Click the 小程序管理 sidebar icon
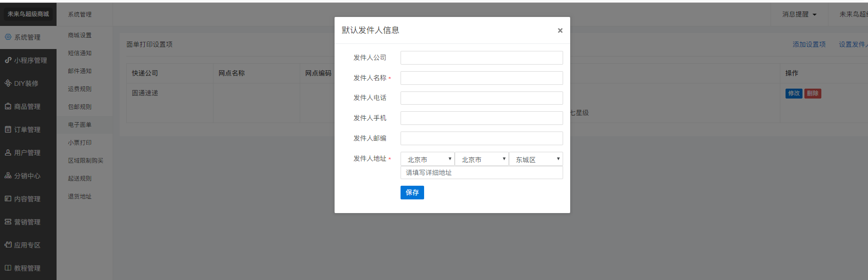This screenshot has height=280, width=868. (8, 60)
